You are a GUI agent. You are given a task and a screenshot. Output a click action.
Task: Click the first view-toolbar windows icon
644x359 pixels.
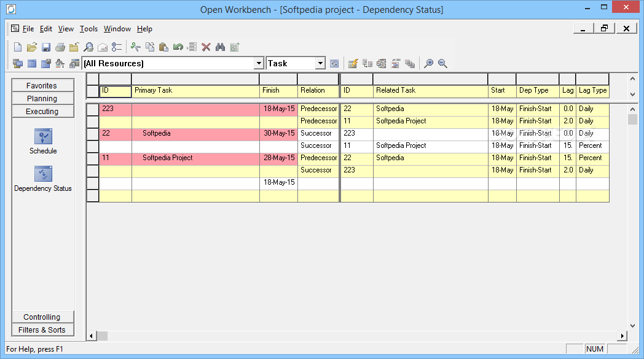click(x=18, y=64)
